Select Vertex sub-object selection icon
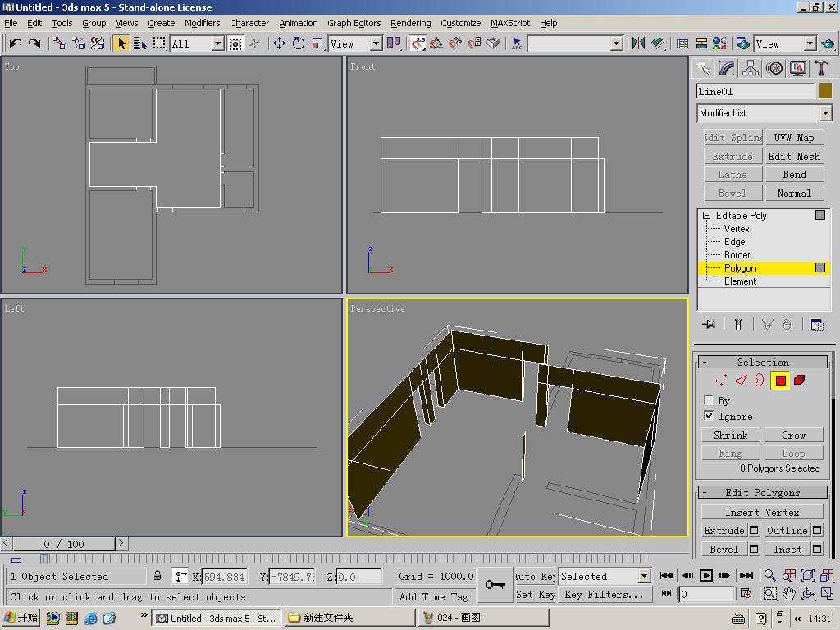This screenshot has width=840, height=630. coord(721,381)
